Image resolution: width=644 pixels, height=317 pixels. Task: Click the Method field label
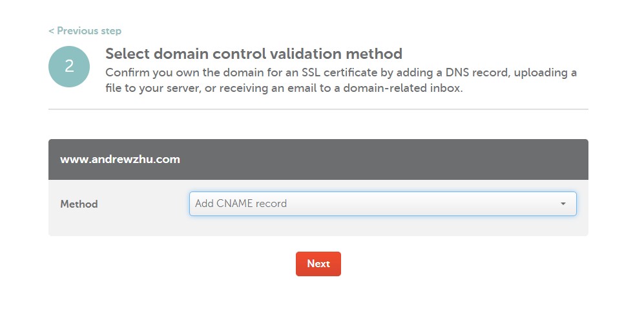79,204
